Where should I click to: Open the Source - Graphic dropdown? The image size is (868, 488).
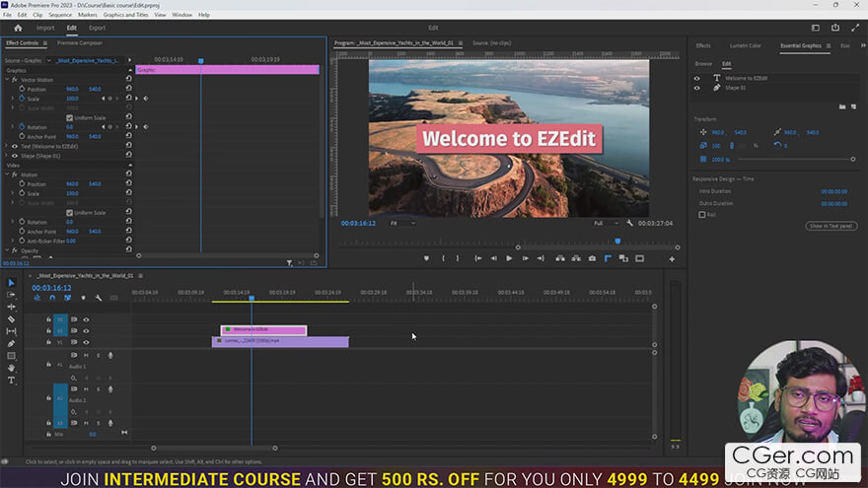(48, 60)
